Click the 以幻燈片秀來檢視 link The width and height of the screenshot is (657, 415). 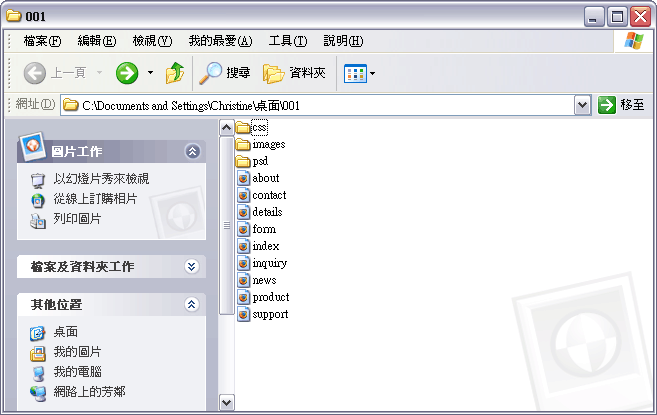(100, 179)
